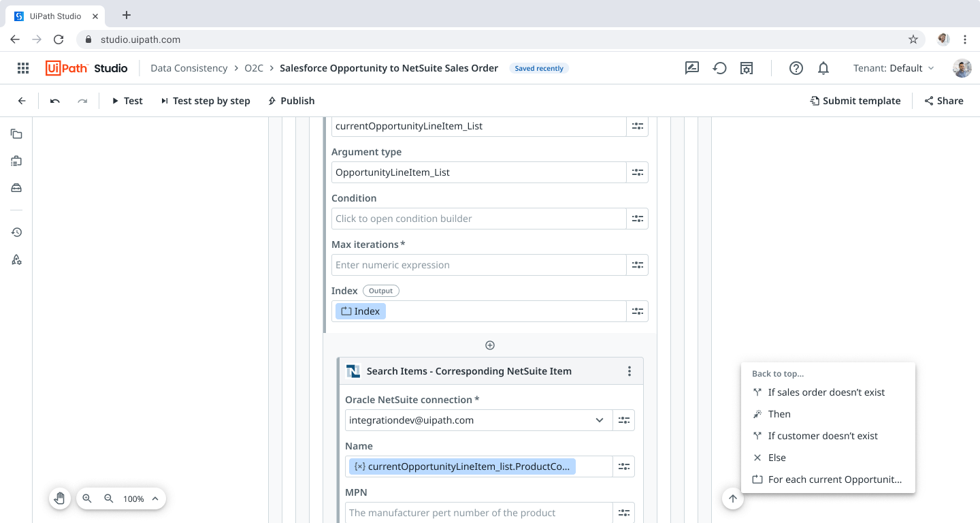Open options for Index output field

[638, 311]
